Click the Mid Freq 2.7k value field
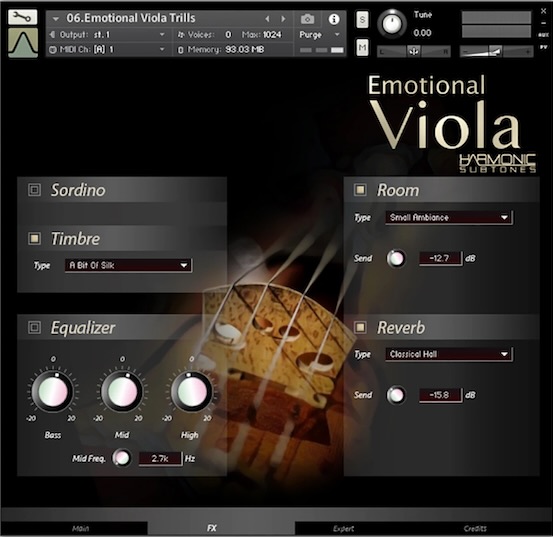553x537 pixels. click(160, 458)
